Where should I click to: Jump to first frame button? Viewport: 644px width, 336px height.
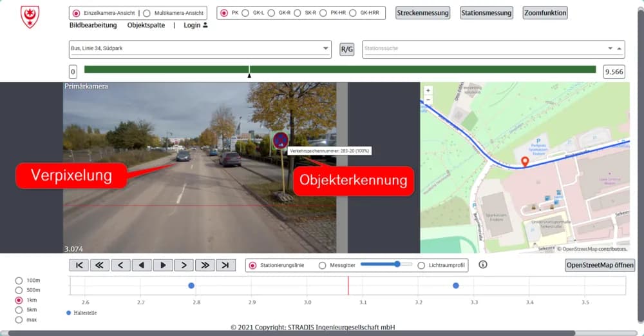tap(79, 265)
